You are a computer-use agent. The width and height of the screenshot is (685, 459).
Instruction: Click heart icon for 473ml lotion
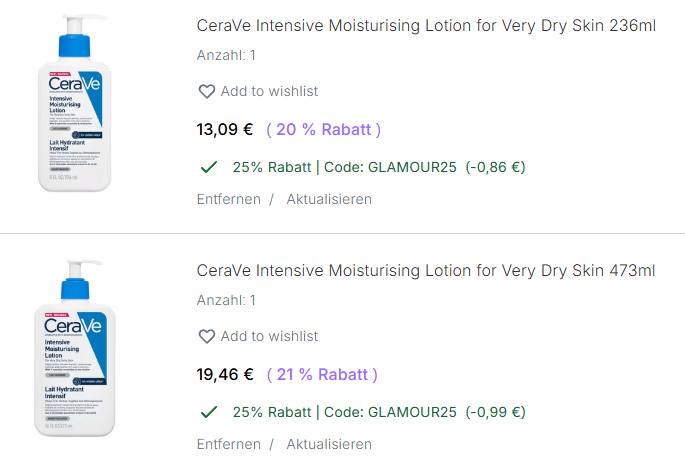pos(207,336)
